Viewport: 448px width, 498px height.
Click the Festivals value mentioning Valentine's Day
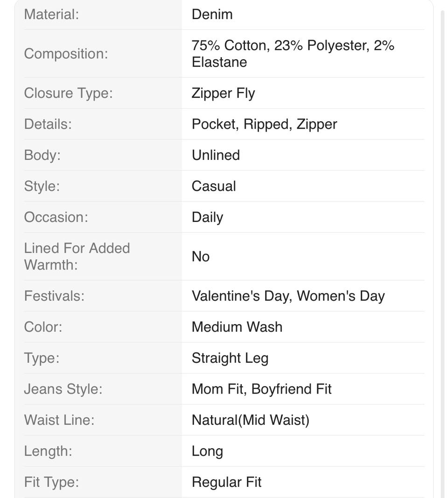(288, 296)
